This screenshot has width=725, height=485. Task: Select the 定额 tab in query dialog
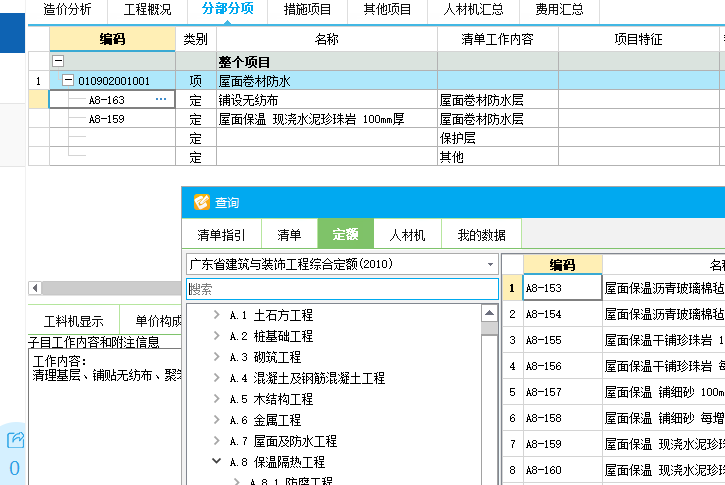click(x=345, y=234)
